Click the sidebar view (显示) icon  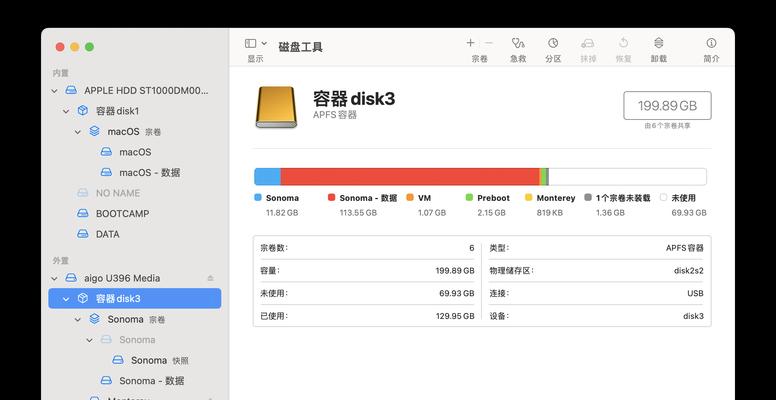(250, 44)
